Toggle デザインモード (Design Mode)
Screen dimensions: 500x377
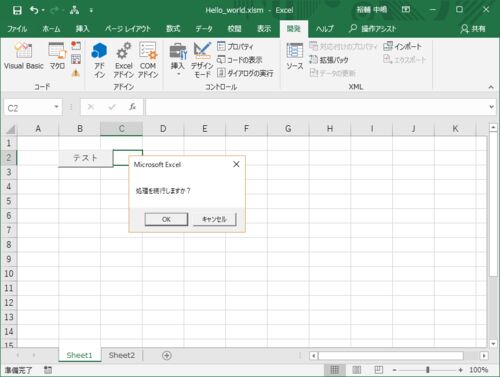pyautogui.click(x=202, y=60)
